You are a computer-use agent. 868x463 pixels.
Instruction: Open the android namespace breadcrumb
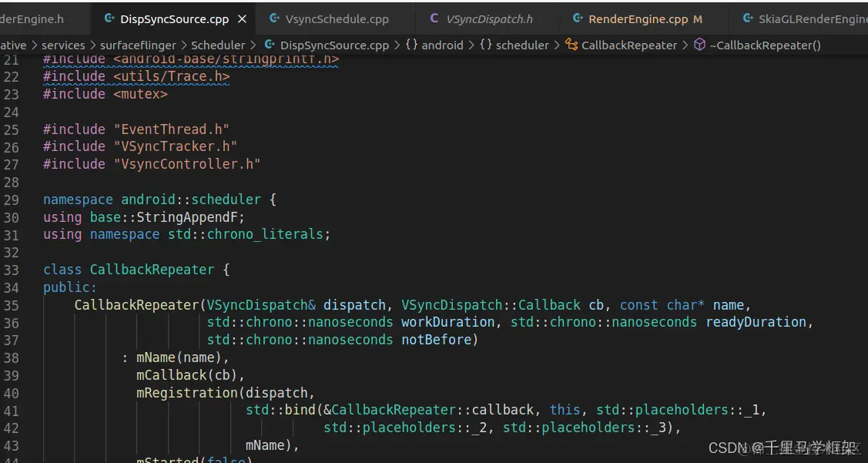[x=442, y=45]
